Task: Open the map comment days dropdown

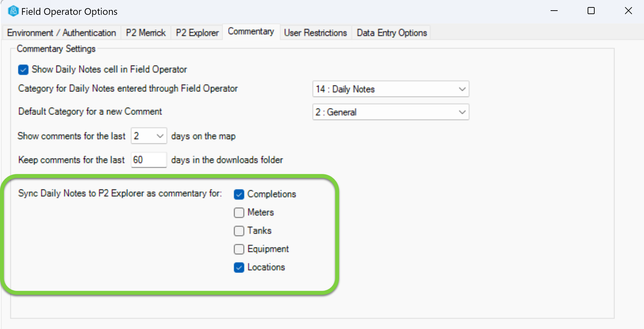Action: tap(149, 136)
